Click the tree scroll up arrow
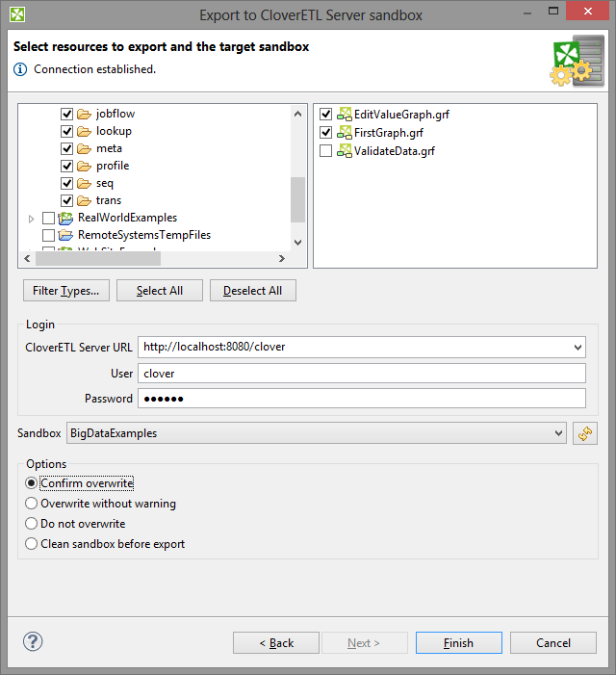The image size is (616, 675). tap(297, 114)
